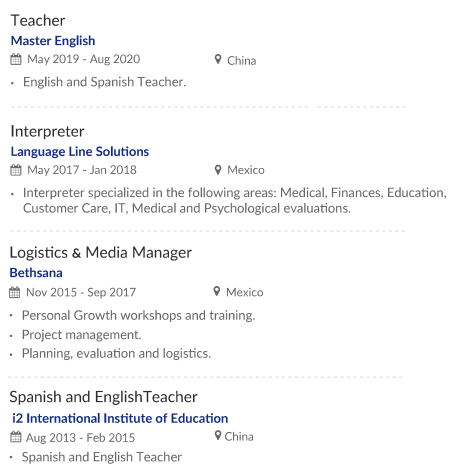This screenshot has width=455, height=473.
Task: Open the Master English company link
Action: coord(53,41)
